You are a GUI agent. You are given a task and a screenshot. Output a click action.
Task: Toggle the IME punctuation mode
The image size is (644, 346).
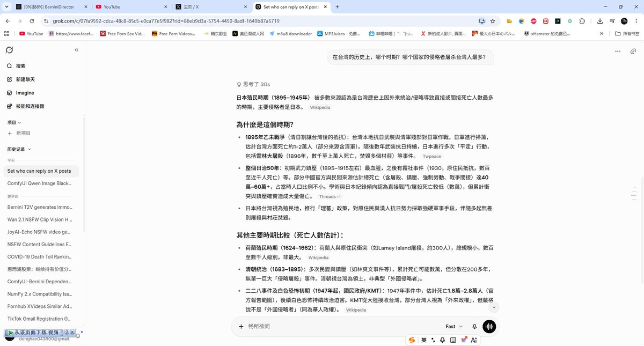click(x=433, y=340)
